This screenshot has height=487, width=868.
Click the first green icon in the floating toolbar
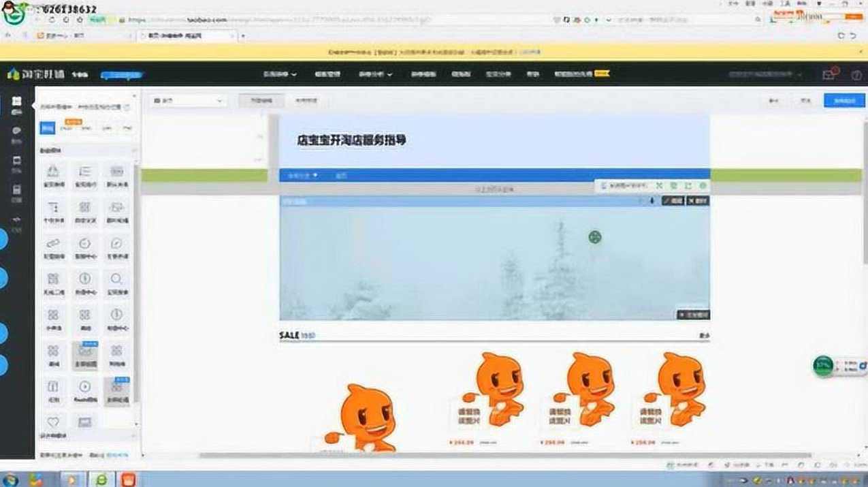tap(659, 185)
